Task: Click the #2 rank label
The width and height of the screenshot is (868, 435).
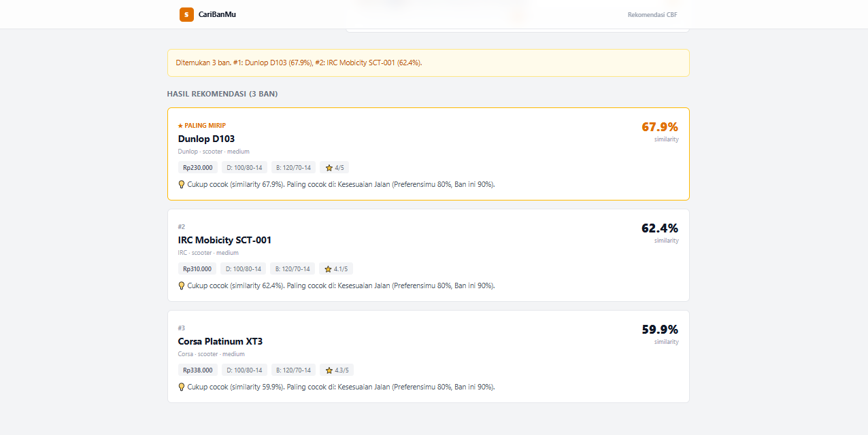Action: 182,227
